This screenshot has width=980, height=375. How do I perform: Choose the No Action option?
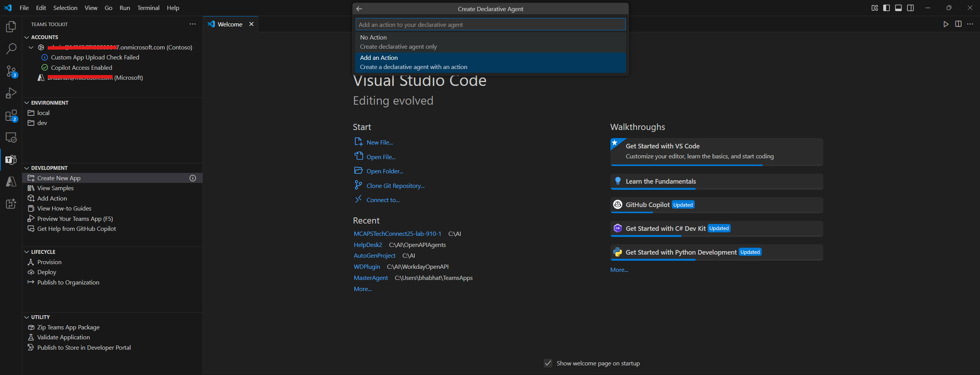[x=491, y=42]
